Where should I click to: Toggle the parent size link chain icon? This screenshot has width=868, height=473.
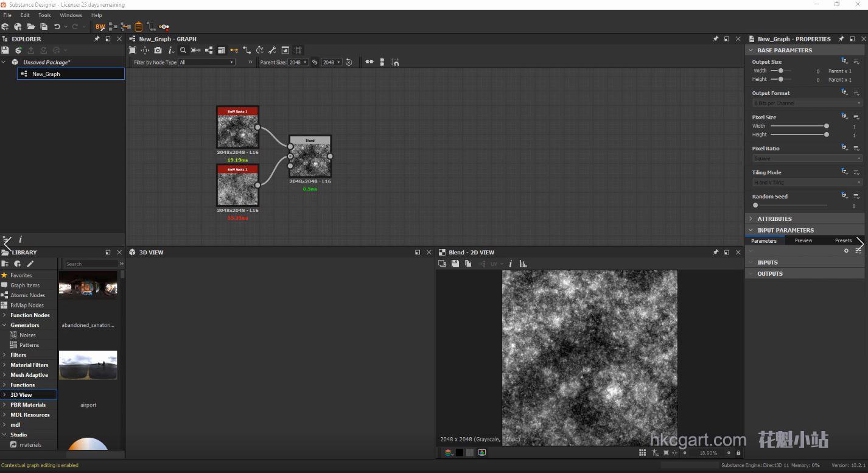[x=315, y=62]
